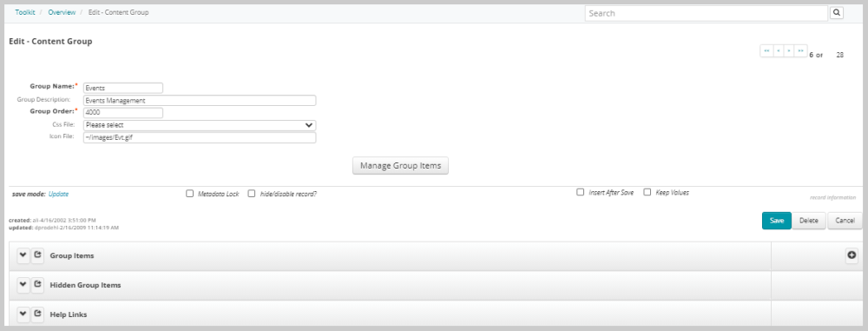Check hide/disable record option
This screenshot has width=868, height=331.
click(252, 194)
